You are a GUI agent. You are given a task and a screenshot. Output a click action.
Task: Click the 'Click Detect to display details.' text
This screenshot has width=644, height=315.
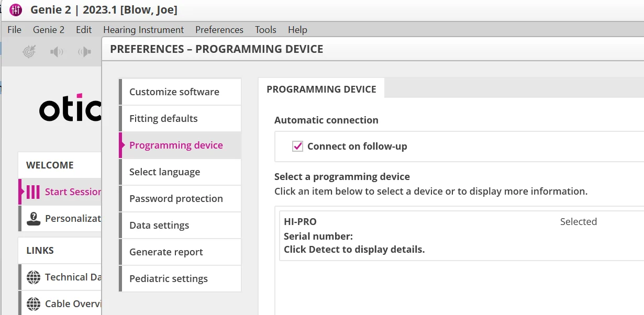coord(354,250)
